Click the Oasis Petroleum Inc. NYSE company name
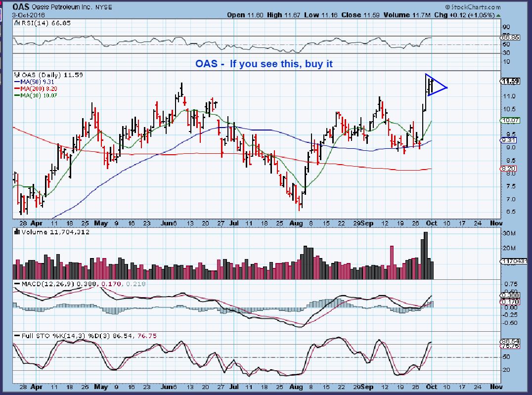The width and height of the screenshot is (532, 395). 72,7
